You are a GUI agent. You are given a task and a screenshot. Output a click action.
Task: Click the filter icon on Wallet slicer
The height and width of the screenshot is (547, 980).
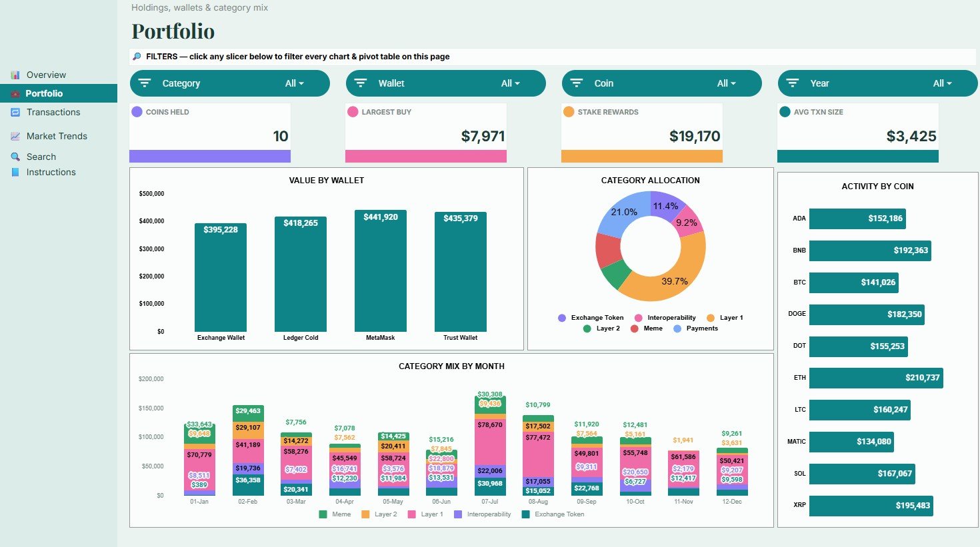pyautogui.click(x=360, y=83)
